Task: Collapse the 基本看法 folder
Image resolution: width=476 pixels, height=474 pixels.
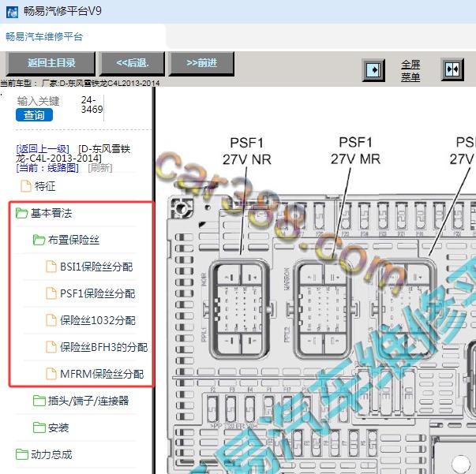Action: (51, 213)
